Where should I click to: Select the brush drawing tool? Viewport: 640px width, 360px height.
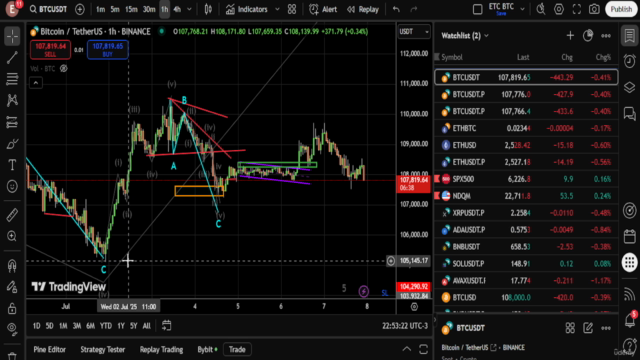tap(12, 144)
